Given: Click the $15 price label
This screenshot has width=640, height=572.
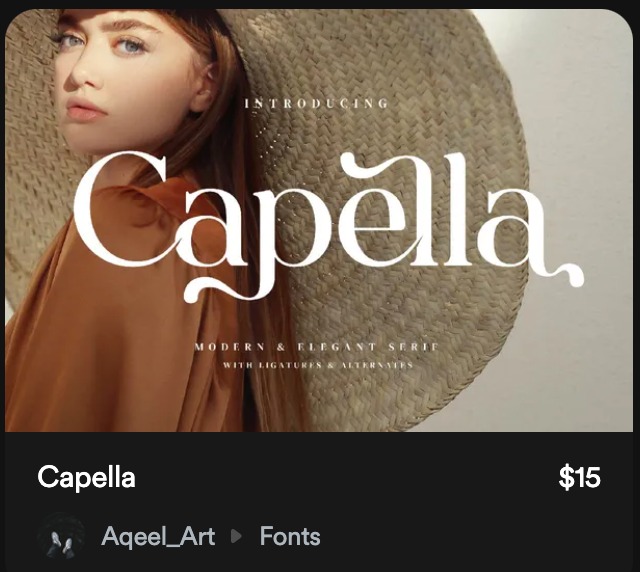Looking at the screenshot, I should tap(579, 478).
